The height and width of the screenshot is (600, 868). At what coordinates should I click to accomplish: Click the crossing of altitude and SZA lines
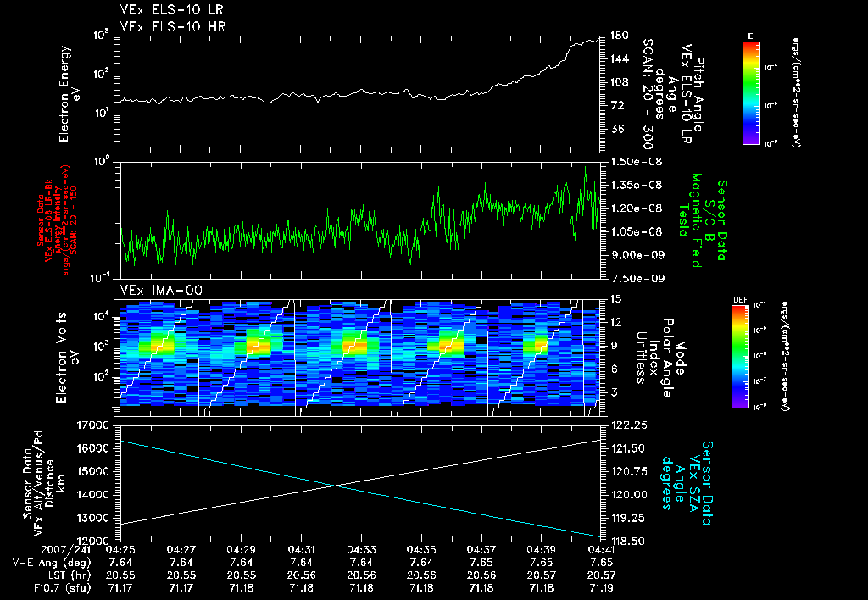pos(336,486)
